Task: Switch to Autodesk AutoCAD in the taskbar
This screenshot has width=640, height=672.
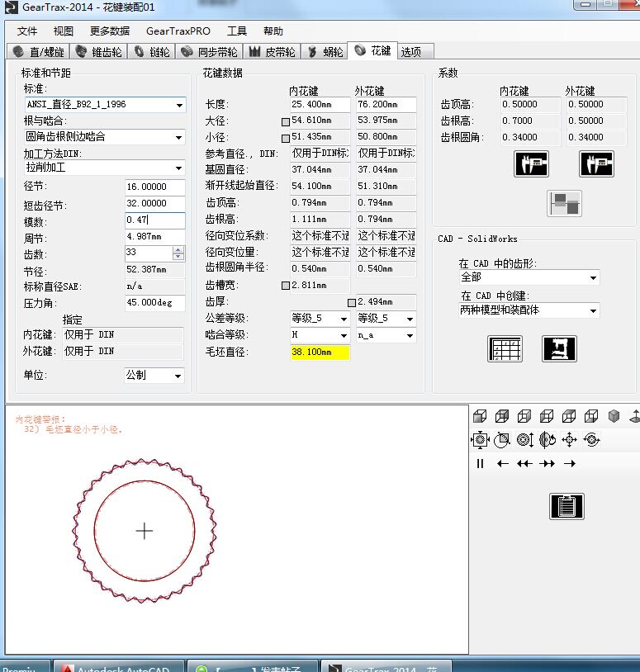Action: (x=119, y=666)
